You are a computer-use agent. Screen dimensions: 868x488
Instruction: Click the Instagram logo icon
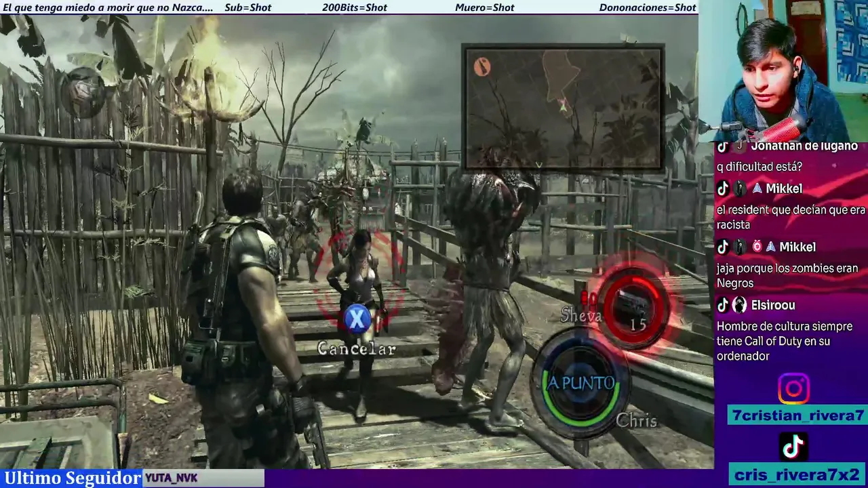point(793,389)
